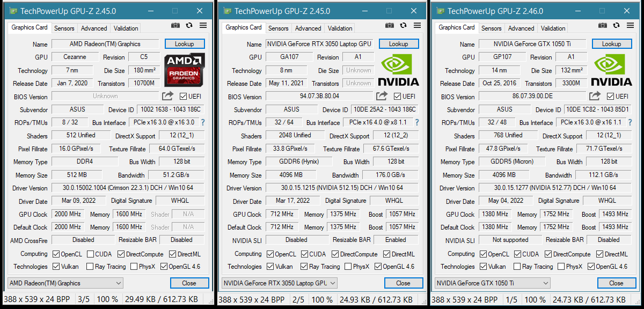644x309 pixels.
Task: Click the BIOS share/export icon in RTX 3050 window
Action: point(382,95)
